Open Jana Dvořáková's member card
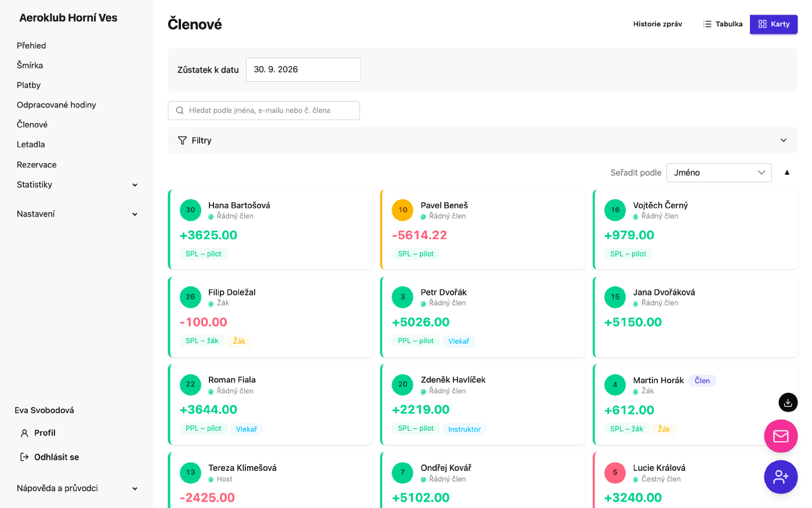Image resolution: width=812 pixels, height=508 pixels. [695, 317]
